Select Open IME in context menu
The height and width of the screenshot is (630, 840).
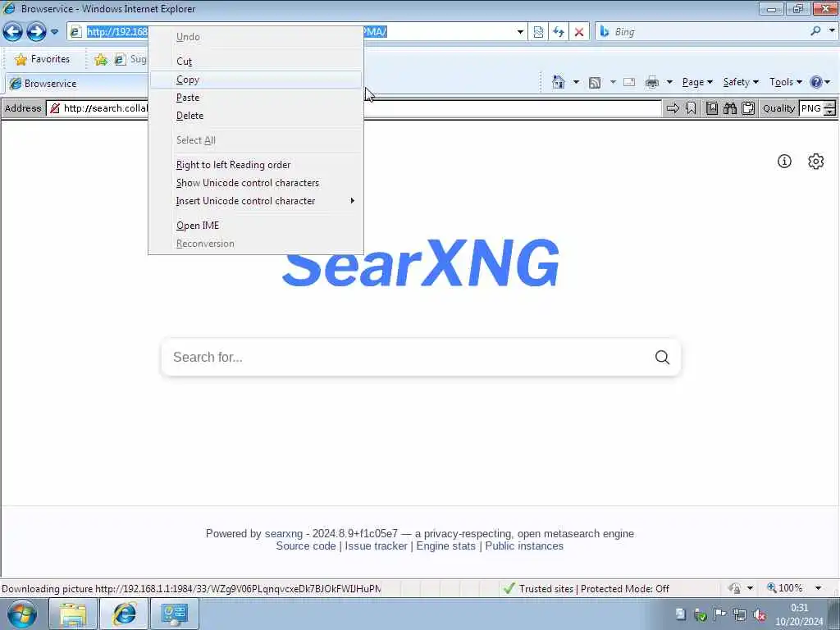point(256,226)
